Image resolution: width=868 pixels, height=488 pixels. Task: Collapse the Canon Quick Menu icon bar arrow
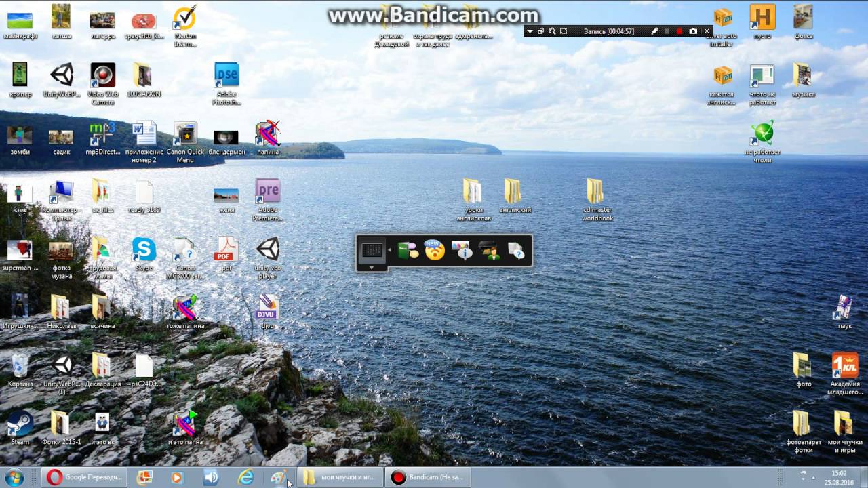pyautogui.click(x=389, y=251)
